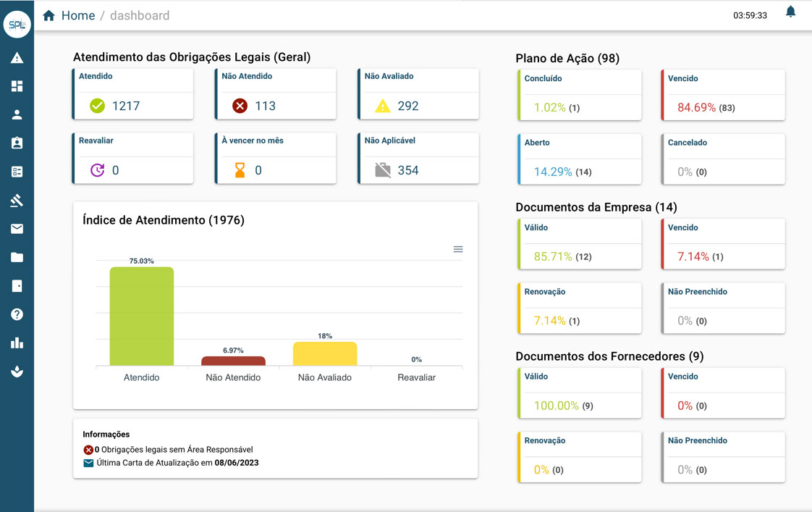Image resolution: width=812 pixels, height=512 pixels.
Task: Open Documentos da Empresa Não Preenchido card
Action: (723, 309)
